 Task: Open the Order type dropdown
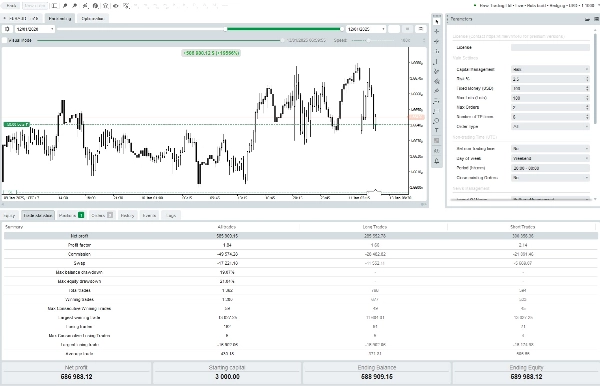tap(550, 126)
